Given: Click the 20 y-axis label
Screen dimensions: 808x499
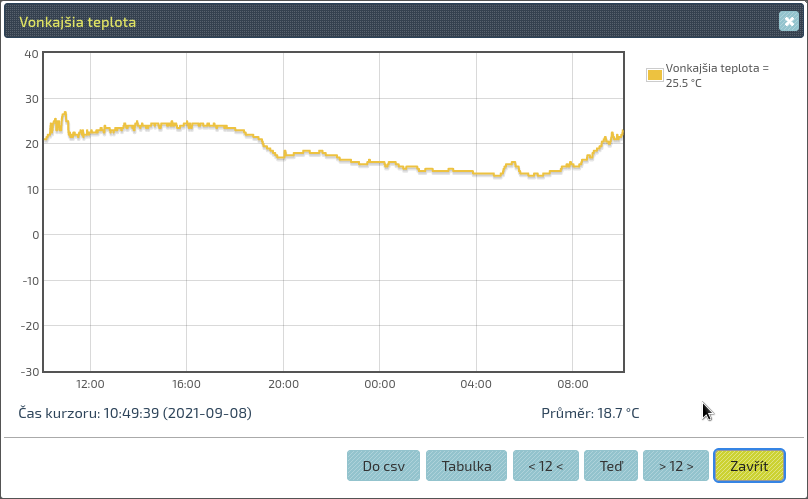Looking at the screenshot, I should [x=32, y=144].
